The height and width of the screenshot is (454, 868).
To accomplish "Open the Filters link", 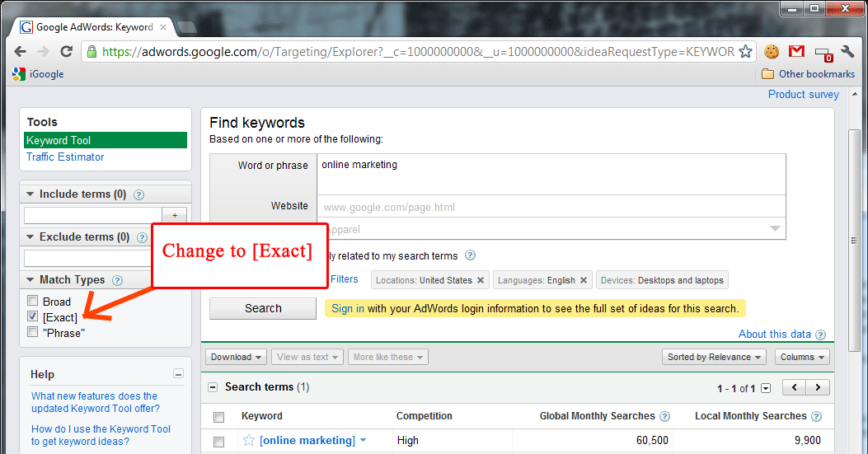I will [345, 279].
